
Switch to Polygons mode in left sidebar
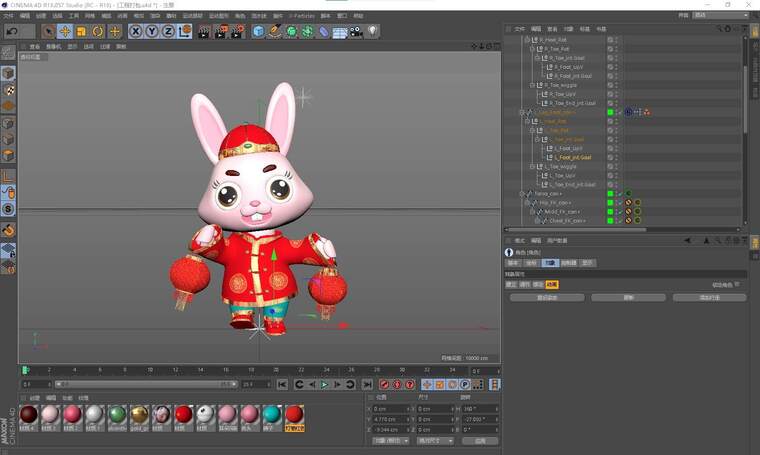point(8,155)
